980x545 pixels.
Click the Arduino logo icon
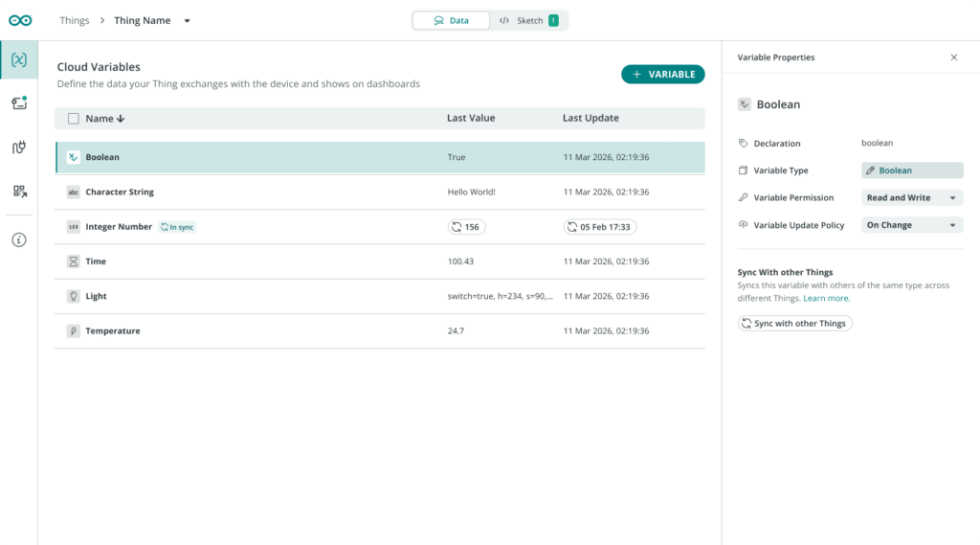click(x=20, y=20)
